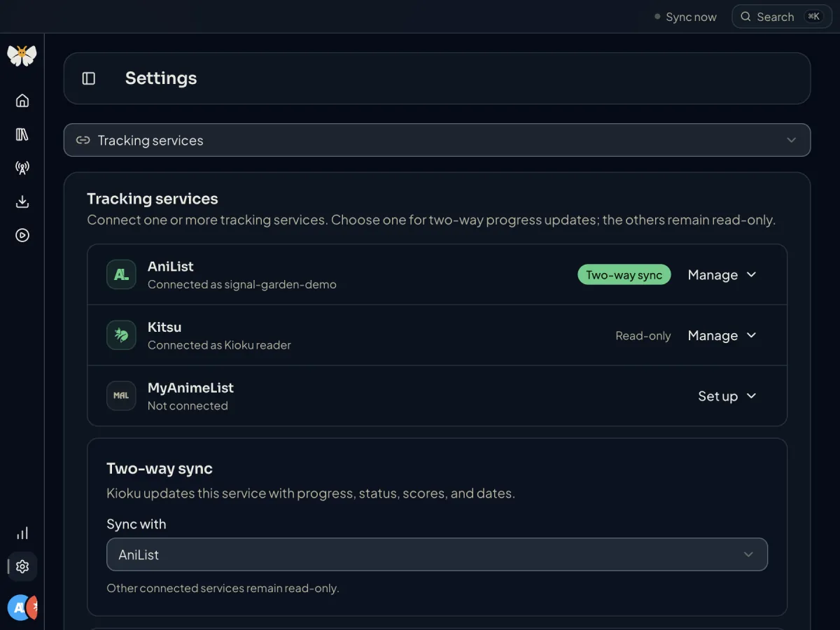Screen dimensions: 840x630
Task: Click the ⌘K shortcut badge in Search
Action: click(813, 17)
